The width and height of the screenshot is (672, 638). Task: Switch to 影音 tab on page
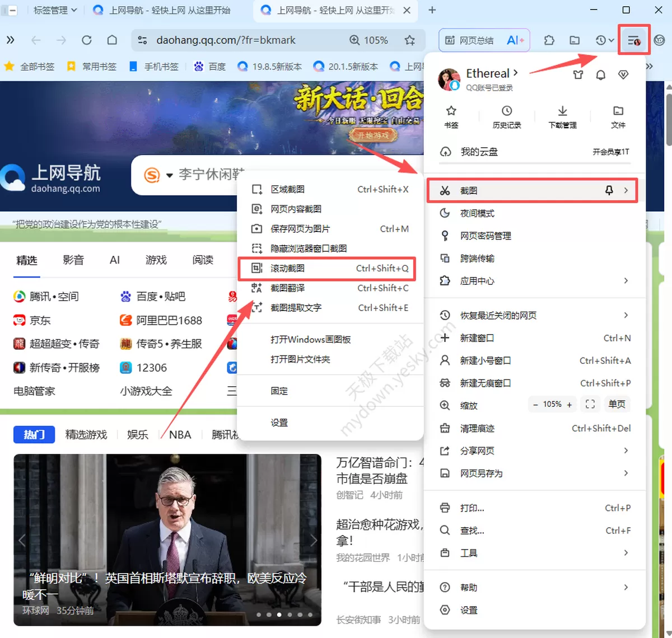tap(73, 260)
